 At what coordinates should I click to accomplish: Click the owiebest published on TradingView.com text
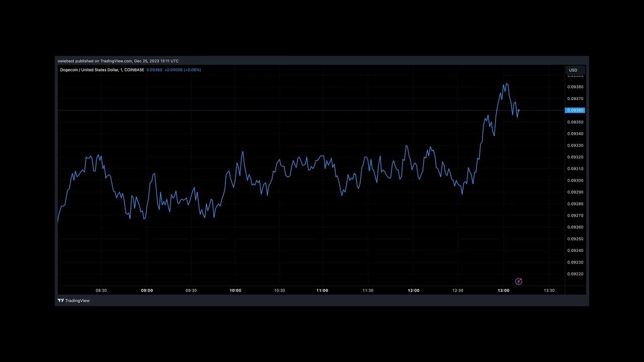tap(118, 61)
